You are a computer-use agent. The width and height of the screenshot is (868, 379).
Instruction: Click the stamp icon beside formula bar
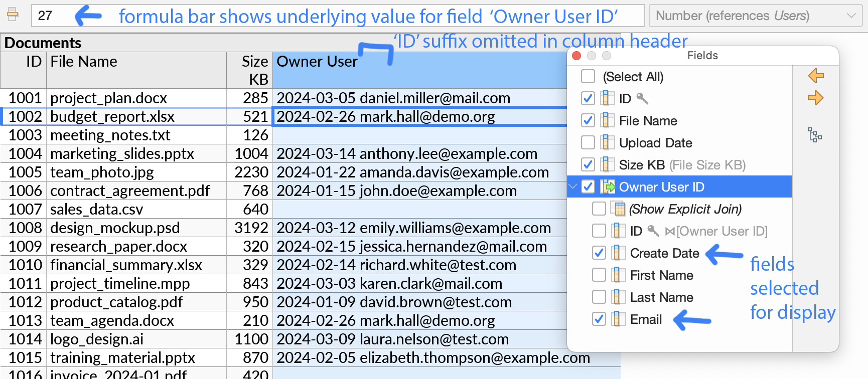pyautogui.click(x=13, y=15)
